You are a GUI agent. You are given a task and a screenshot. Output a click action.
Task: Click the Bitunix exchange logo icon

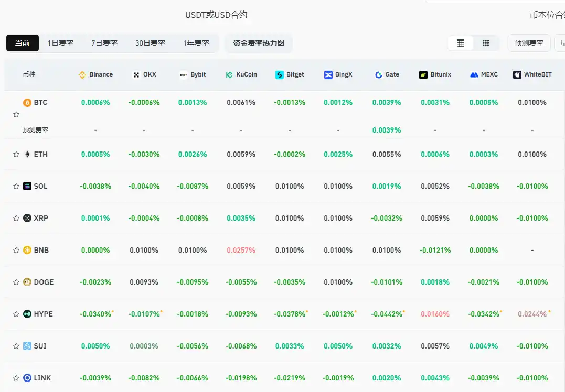423,75
